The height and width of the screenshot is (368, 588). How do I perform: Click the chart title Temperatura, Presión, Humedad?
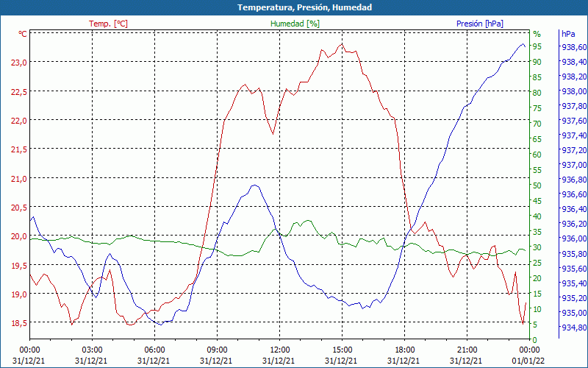click(x=304, y=7)
